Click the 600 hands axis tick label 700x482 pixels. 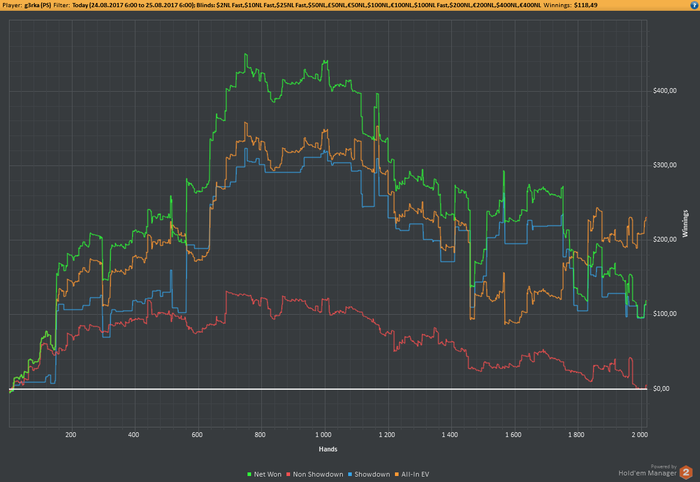(x=197, y=435)
